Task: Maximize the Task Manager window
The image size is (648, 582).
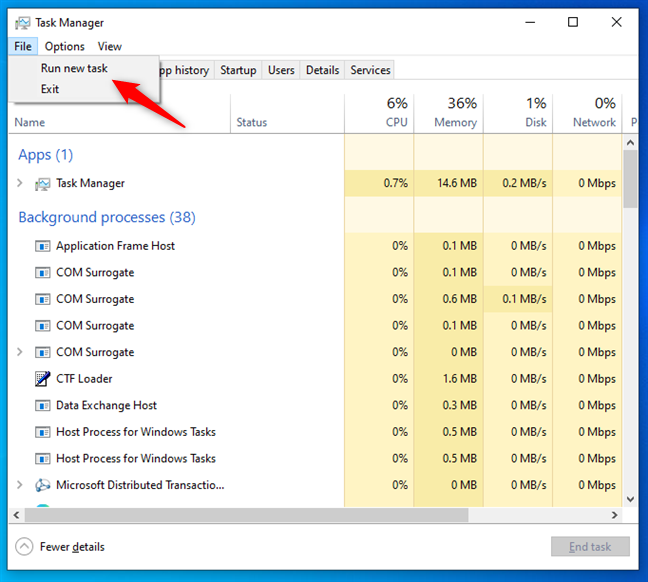Action: (x=573, y=22)
